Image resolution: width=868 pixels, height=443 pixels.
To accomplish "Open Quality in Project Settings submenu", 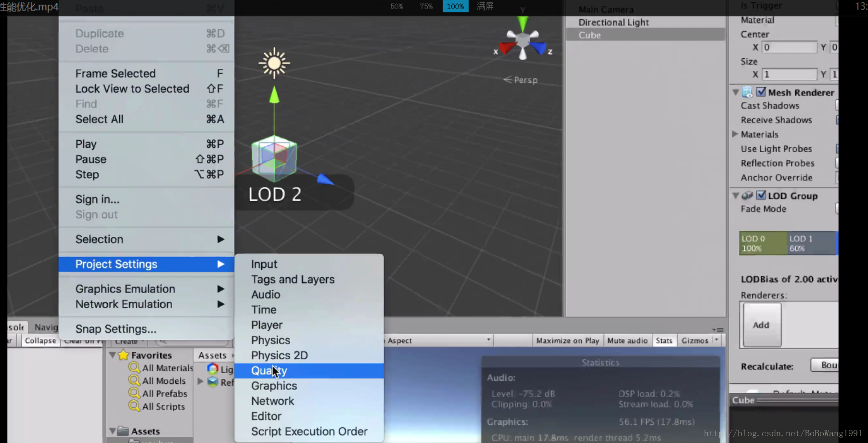I will [269, 371].
